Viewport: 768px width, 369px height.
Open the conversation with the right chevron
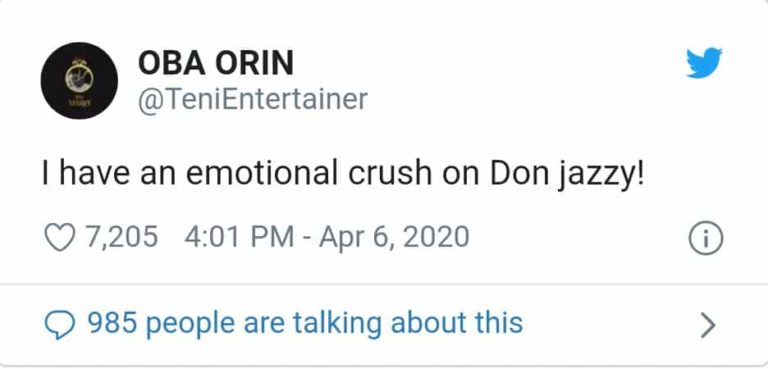[x=708, y=325]
